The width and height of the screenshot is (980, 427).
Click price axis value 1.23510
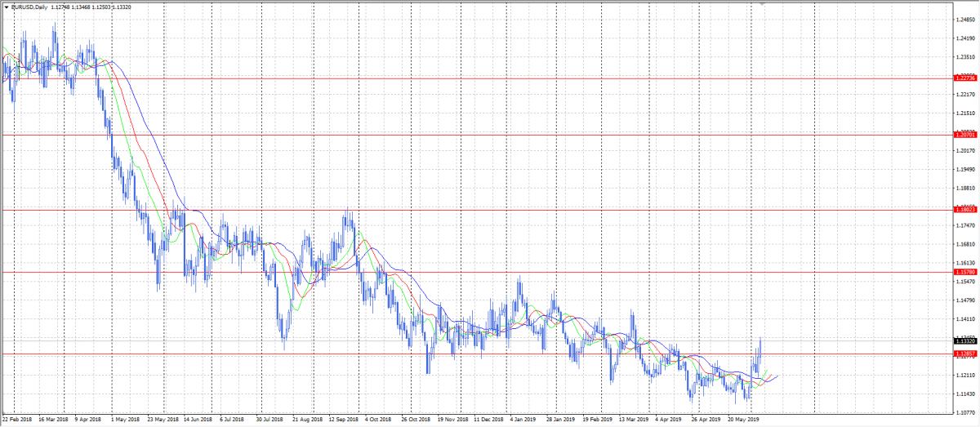967,58
